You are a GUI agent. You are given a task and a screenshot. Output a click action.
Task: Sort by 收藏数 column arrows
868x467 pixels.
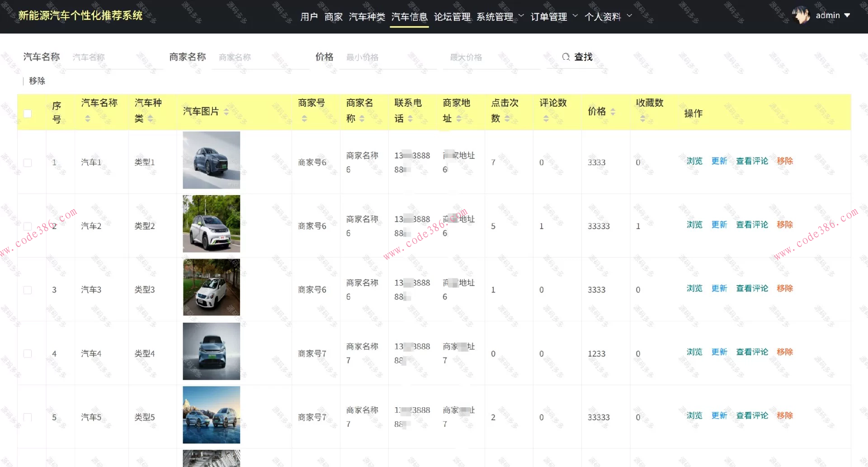(642, 119)
